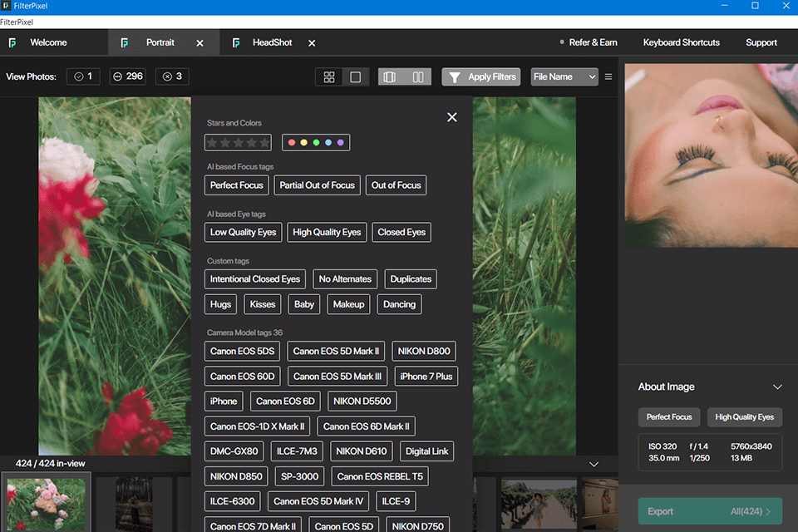Click the face close-up preview image
Screen dimensions: 798x532
[711, 155]
